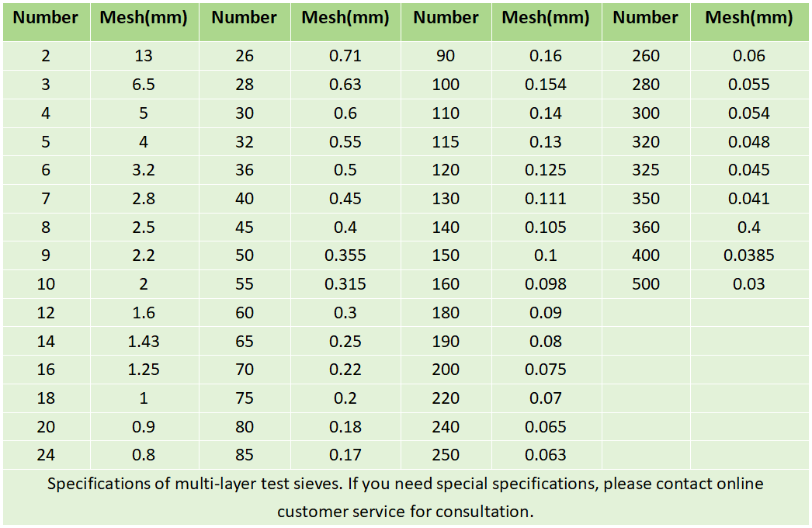Click the first Number column header

pos(46,18)
